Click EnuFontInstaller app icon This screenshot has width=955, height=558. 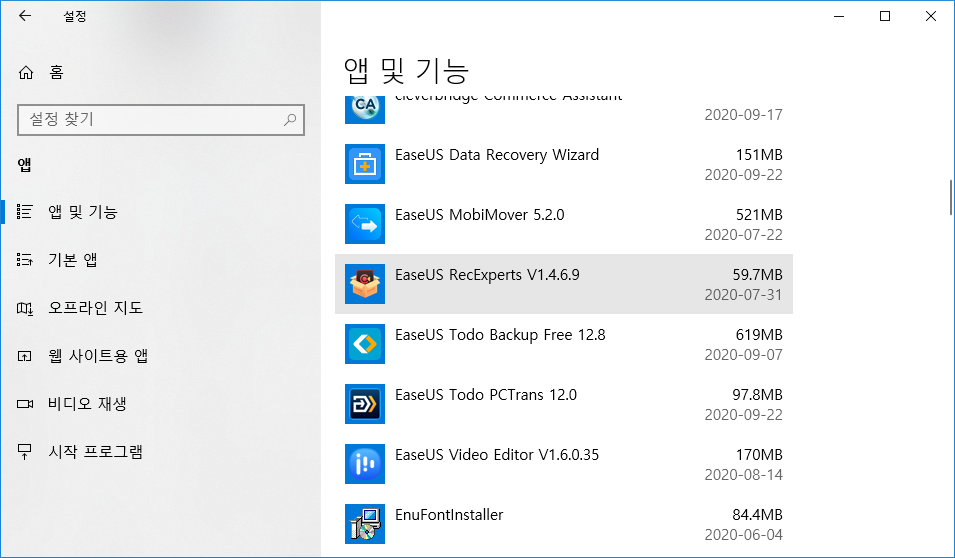365,524
